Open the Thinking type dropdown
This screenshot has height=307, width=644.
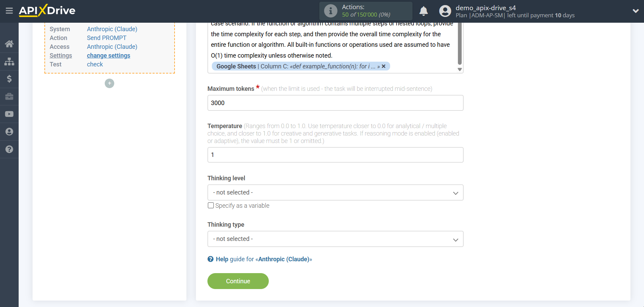pos(335,239)
